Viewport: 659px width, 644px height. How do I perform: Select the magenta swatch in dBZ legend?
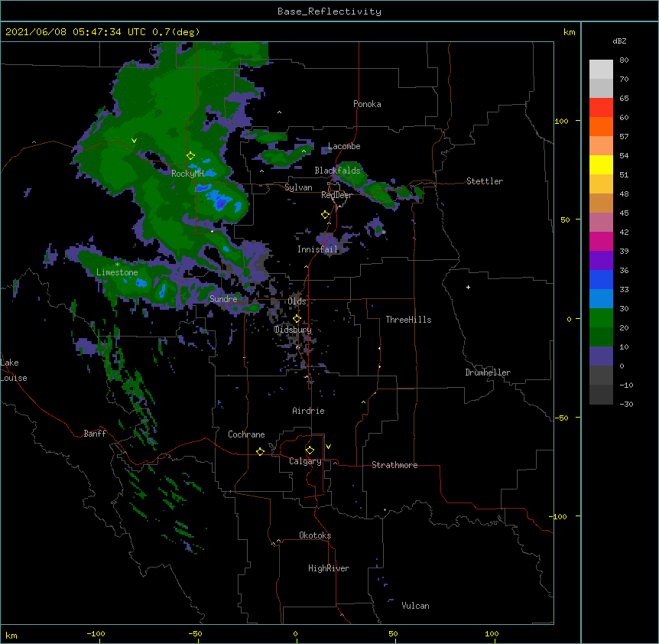pyautogui.click(x=601, y=241)
